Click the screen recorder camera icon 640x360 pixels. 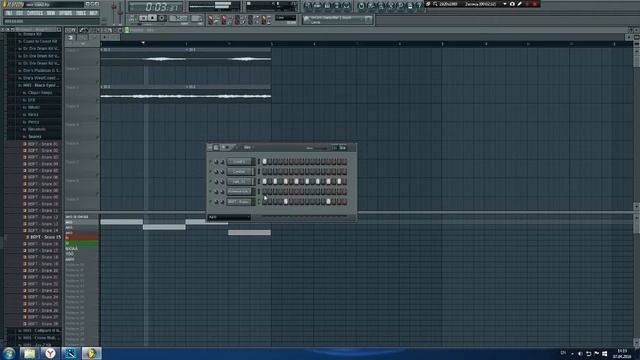[x=512, y=4]
